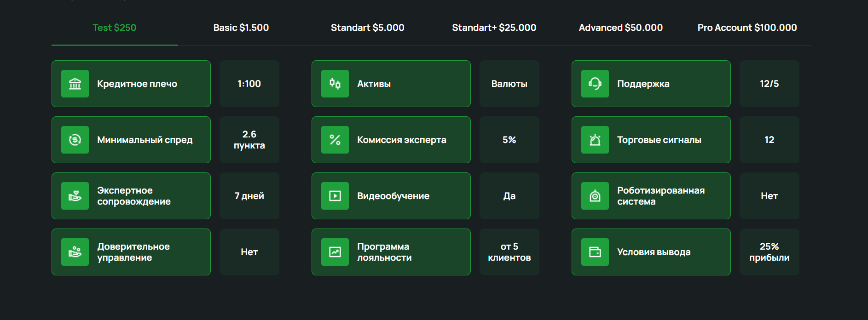Viewport: 868px width, 320px height.
Task: Select the Pro Account $100.000 tab
Action: tap(747, 28)
